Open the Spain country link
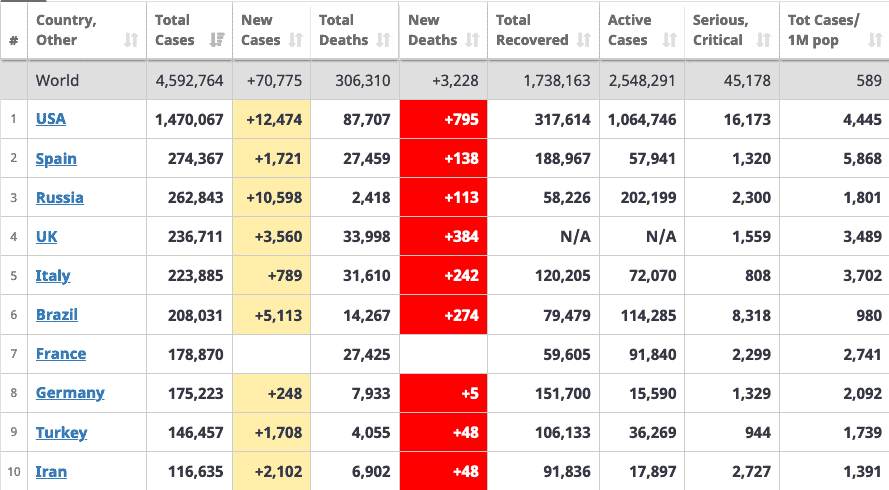Image resolution: width=889 pixels, height=490 pixels. [x=56, y=159]
